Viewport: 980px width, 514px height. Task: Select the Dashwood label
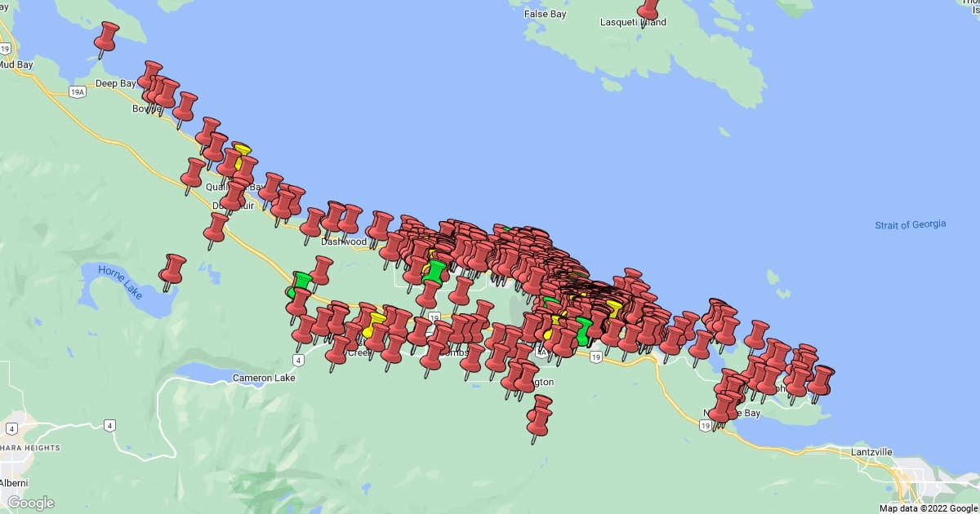pyautogui.click(x=344, y=241)
